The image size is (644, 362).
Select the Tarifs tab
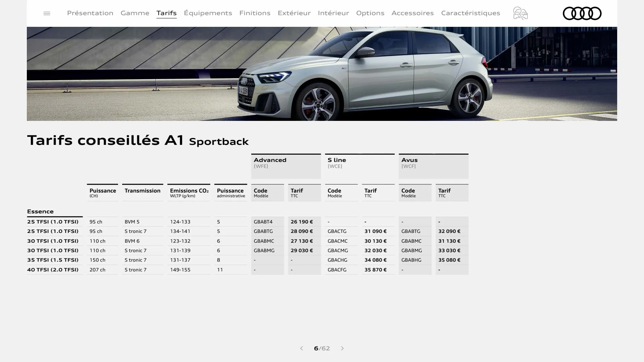pyautogui.click(x=166, y=13)
